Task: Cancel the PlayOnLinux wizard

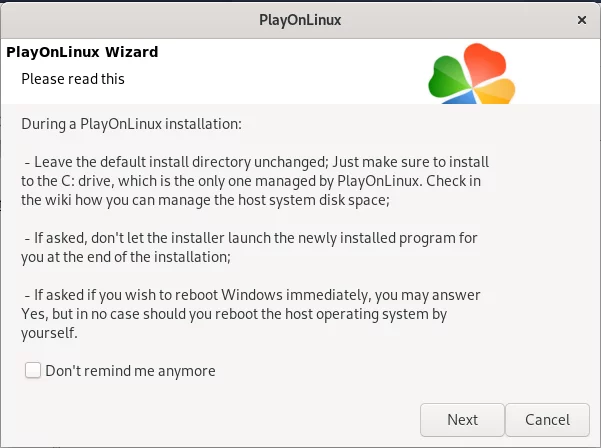Action: pos(547,420)
